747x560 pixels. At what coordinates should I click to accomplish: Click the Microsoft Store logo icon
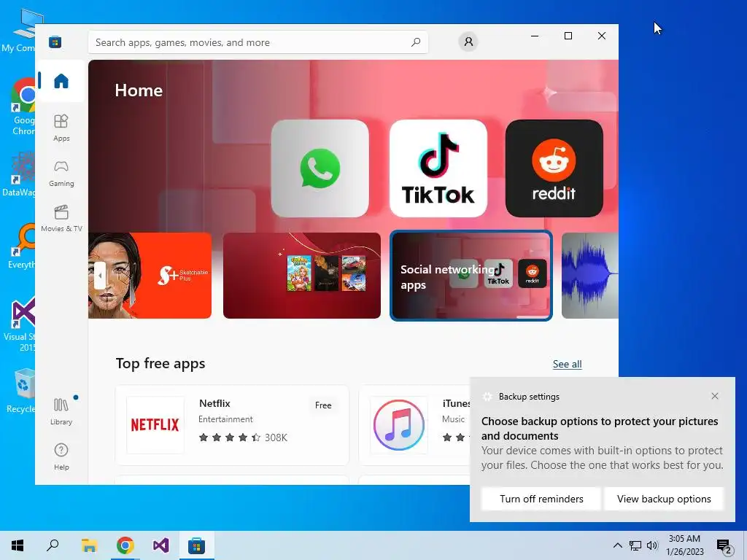click(55, 42)
